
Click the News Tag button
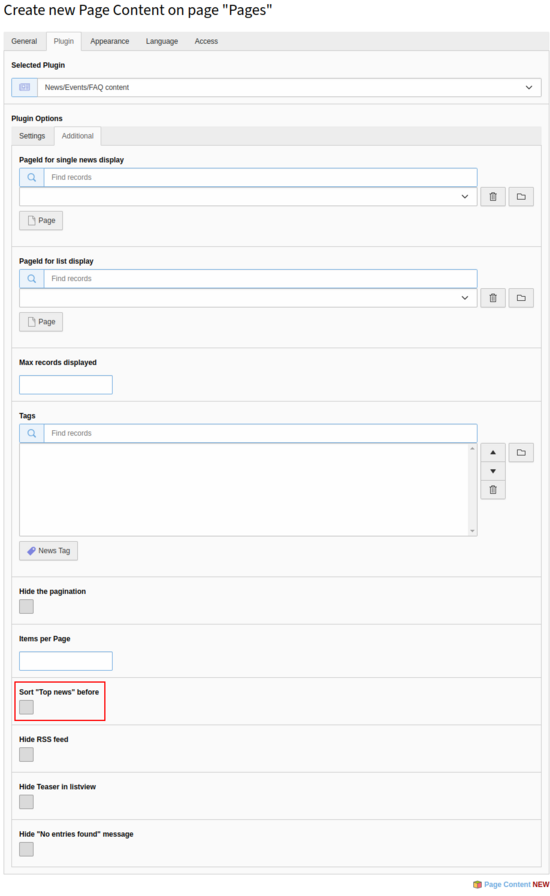click(49, 551)
